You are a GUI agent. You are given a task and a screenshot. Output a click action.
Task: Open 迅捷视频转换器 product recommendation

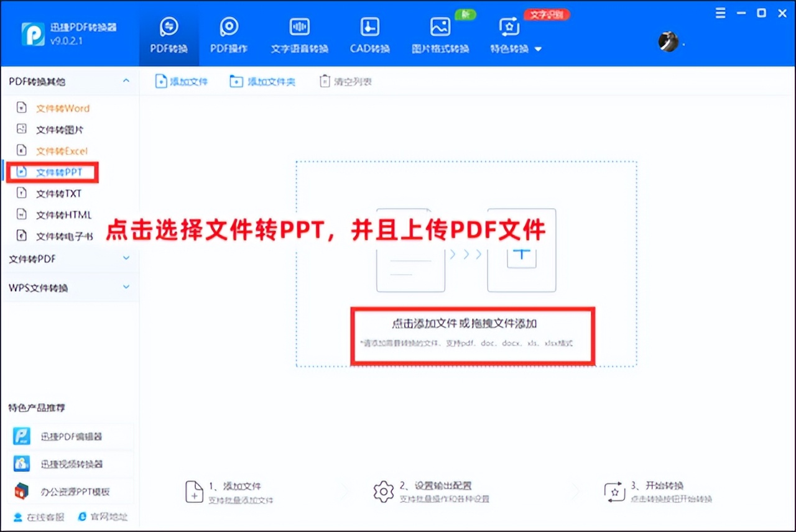click(72, 464)
